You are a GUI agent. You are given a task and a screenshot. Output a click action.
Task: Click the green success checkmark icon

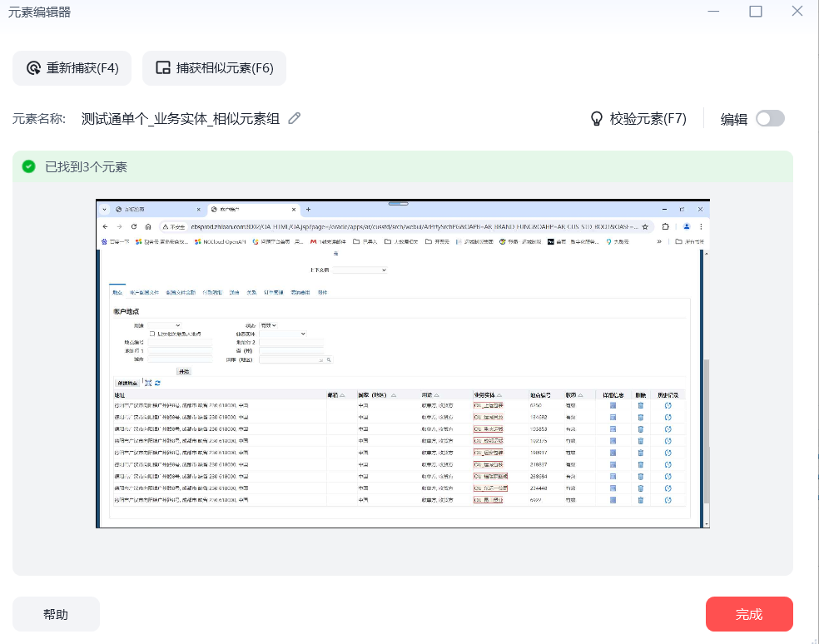click(x=29, y=166)
